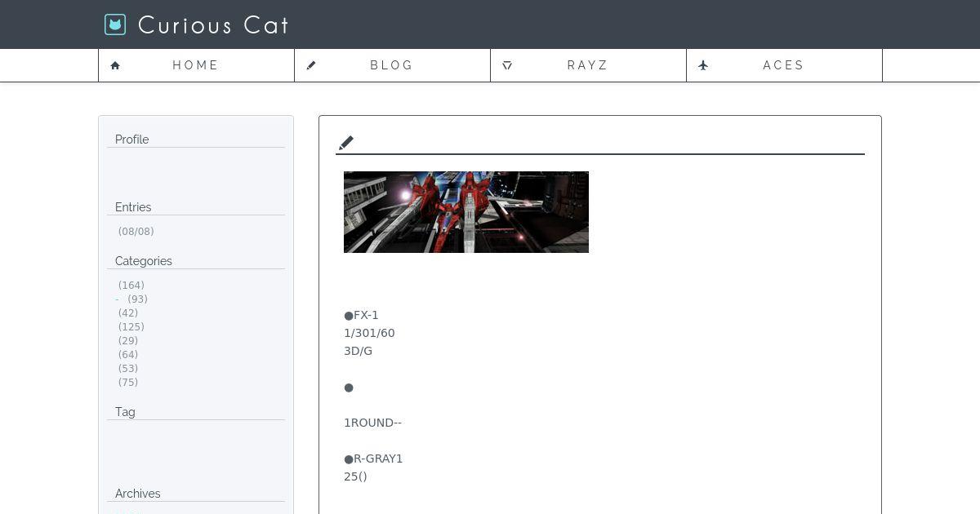
Task: Open the ACES menu item
Action: coord(784,65)
